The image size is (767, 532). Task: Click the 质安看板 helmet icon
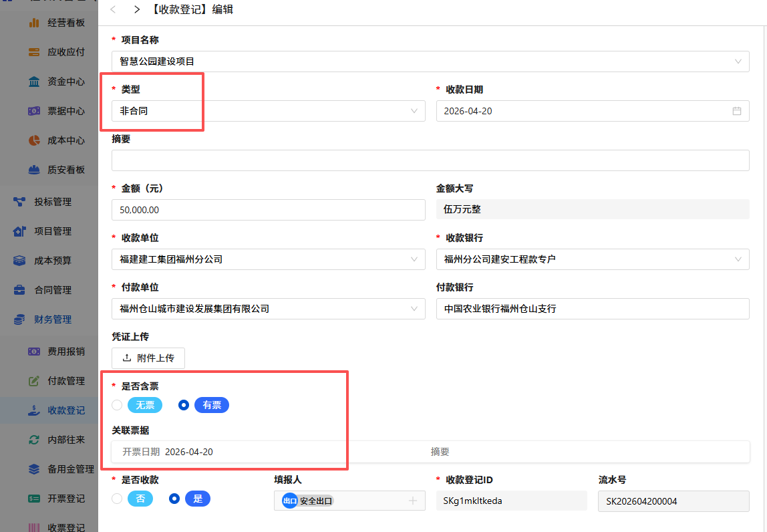point(34,170)
